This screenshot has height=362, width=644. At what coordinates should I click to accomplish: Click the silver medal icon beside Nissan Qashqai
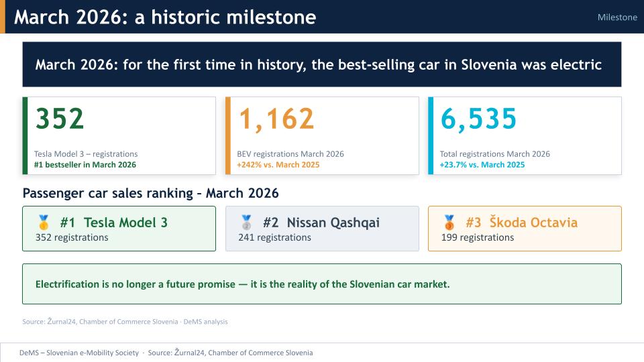point(246,223)
